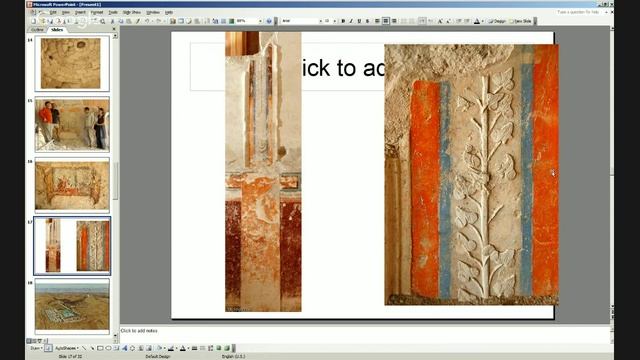This screenshot has width=640, height=360.
Task: Select slide 18 aerial view thumbnail
Action: [x=72, y=306]
